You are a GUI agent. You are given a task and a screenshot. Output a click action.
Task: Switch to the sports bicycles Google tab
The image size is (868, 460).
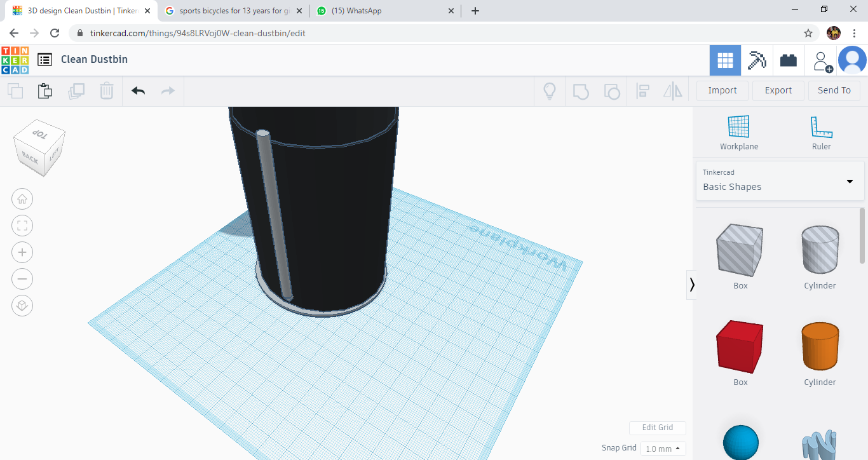click(233, 11)
